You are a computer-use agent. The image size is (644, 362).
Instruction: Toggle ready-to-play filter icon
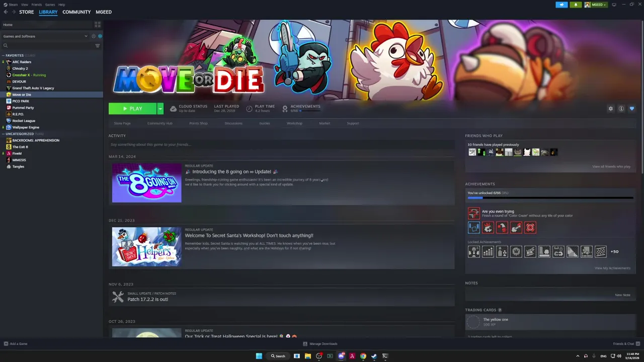pos(100,36)
